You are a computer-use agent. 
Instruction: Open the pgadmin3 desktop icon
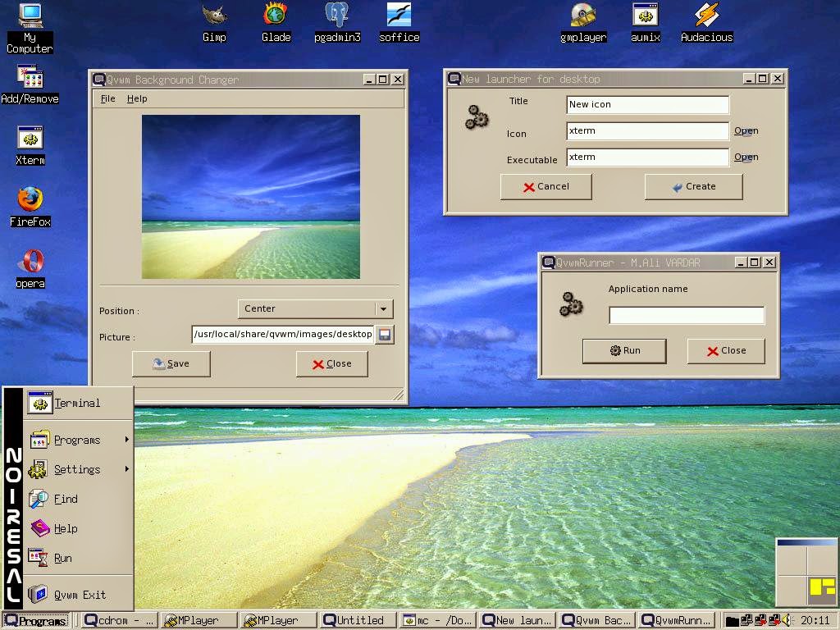click(337, 16)
